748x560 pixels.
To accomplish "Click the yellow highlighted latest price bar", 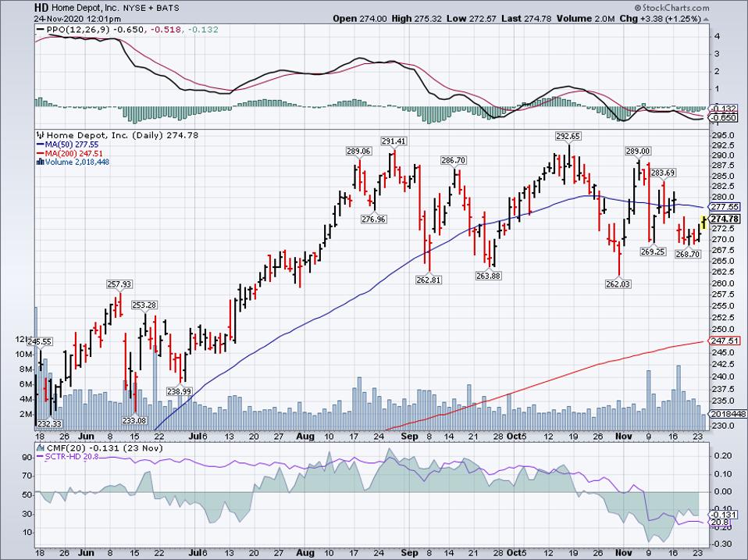I will click(x=703, y=223).
